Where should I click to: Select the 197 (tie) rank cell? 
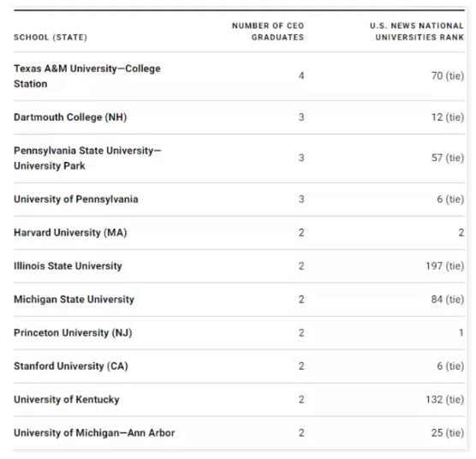pos(445,266)
